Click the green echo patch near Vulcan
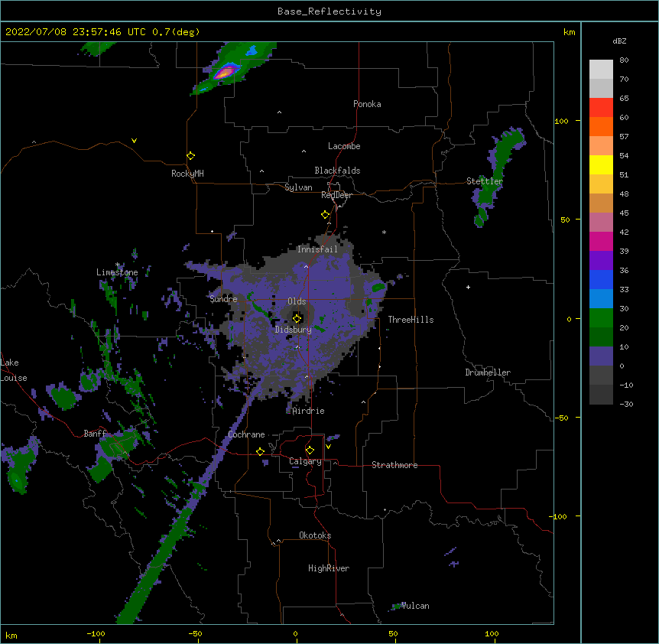 coord(397,607)
